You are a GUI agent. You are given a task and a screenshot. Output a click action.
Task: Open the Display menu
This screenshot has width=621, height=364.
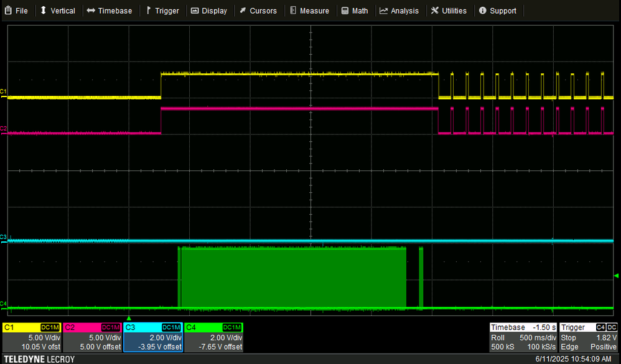tap(209, 11)
